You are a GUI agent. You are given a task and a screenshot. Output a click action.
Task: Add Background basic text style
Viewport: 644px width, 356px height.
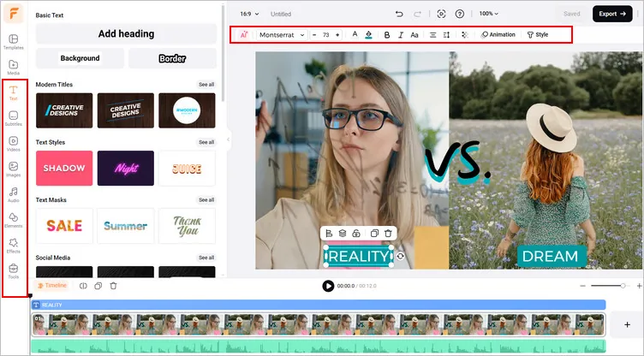(x=80, y=58)
